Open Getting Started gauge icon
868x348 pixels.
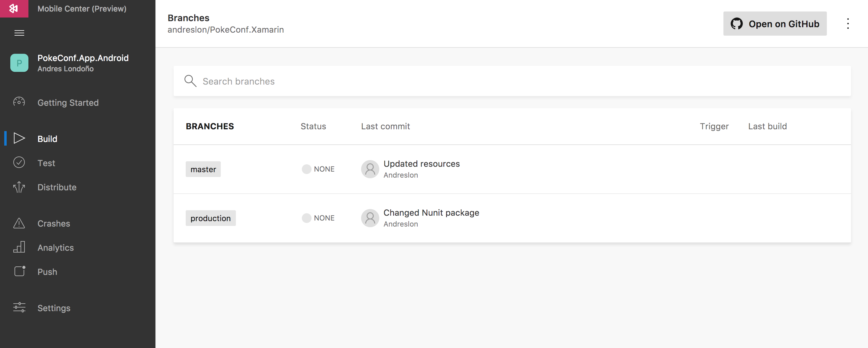click(x=19, y=101)
